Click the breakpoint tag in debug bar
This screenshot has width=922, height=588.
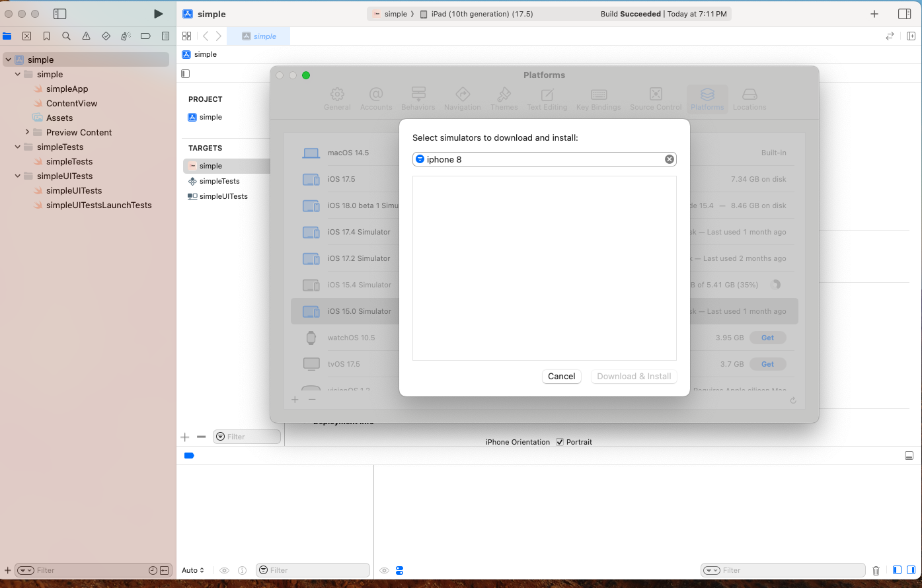pyautogui.click(x=189, y=456)
